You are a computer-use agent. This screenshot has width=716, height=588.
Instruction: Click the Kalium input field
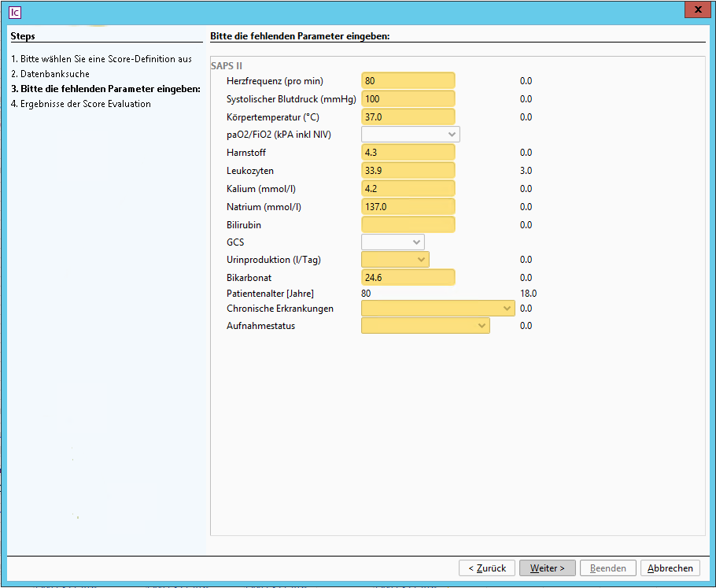click(408, 189)
